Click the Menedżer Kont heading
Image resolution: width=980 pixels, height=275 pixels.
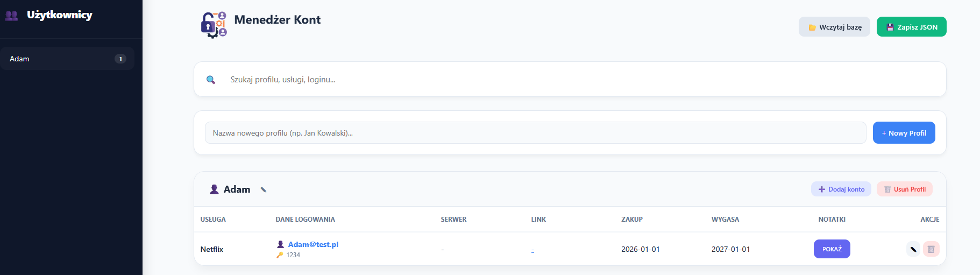[278, 20]
